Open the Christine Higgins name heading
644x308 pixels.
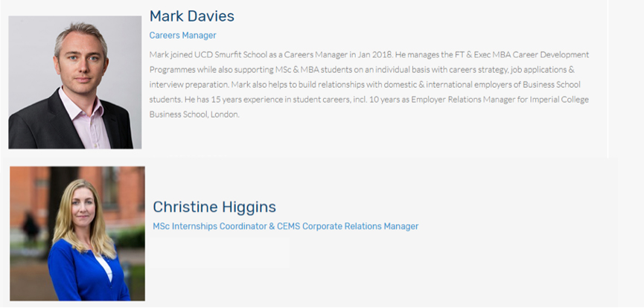214,207
